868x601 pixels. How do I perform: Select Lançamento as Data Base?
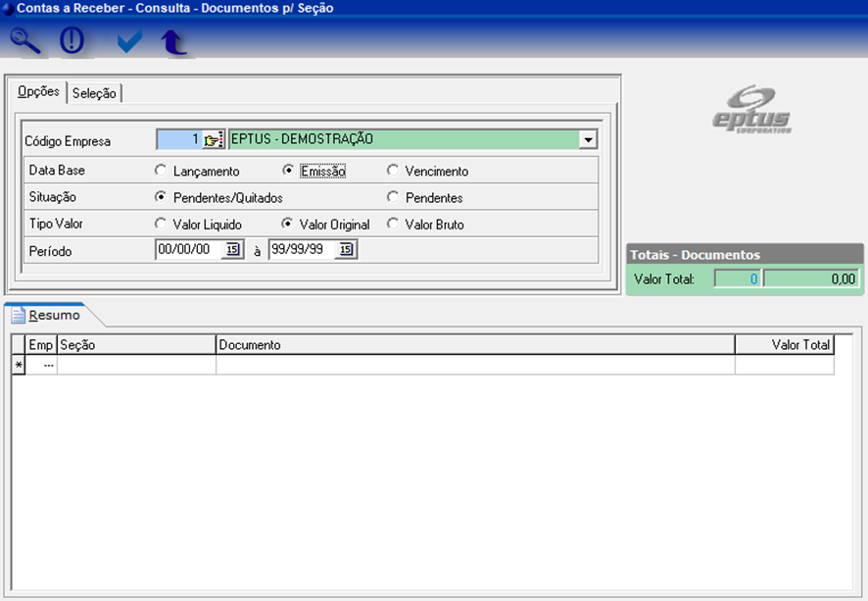pos(161,171)
